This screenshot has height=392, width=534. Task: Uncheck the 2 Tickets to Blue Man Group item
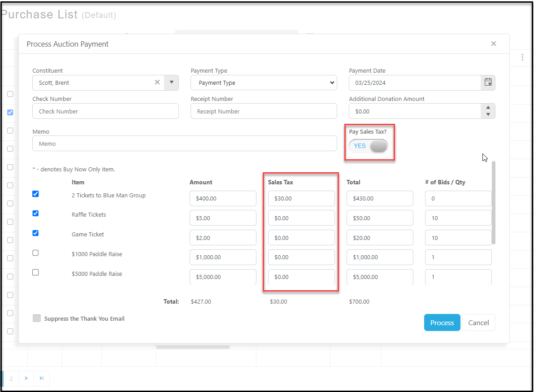pyautogui.click(x=35, y=194)
